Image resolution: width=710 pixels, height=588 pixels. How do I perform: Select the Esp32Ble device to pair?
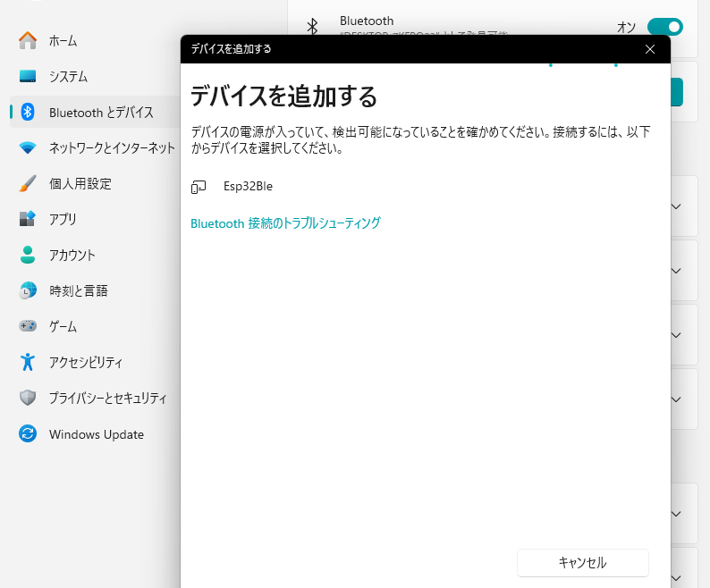(x=248, y=187)
